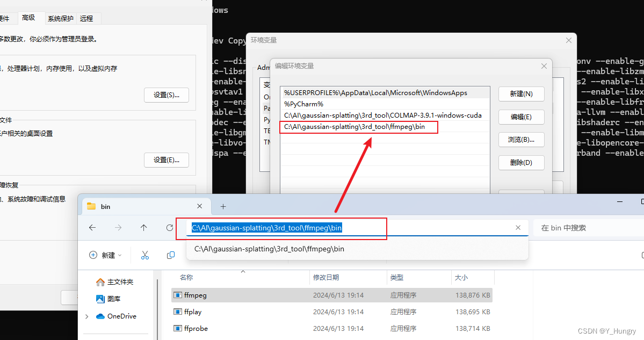Click 设置(E)... user profiles button
644x340 pixels.
point(167,160)
